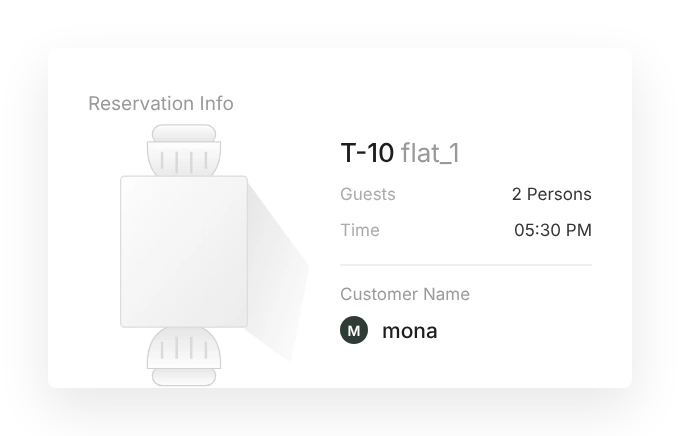Click the T-10 table number
Screen dimensions: 680x436
(367, 153)
